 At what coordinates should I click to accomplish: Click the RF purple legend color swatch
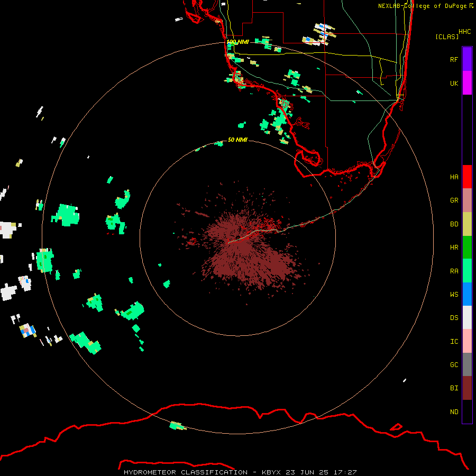coord(467,59)
